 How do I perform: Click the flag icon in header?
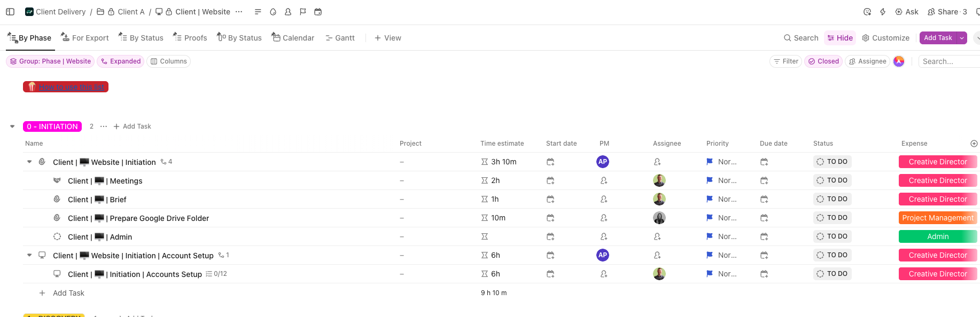point(303,12)
